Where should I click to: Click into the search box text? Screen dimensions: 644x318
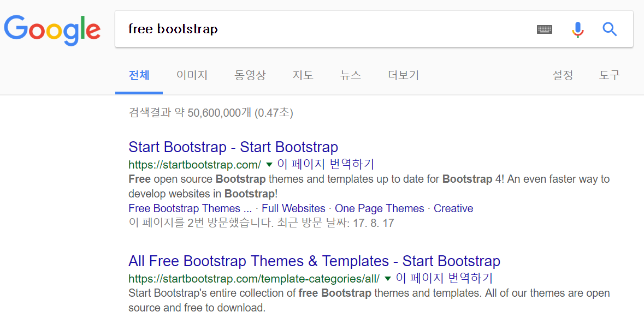tap(173, 29)
